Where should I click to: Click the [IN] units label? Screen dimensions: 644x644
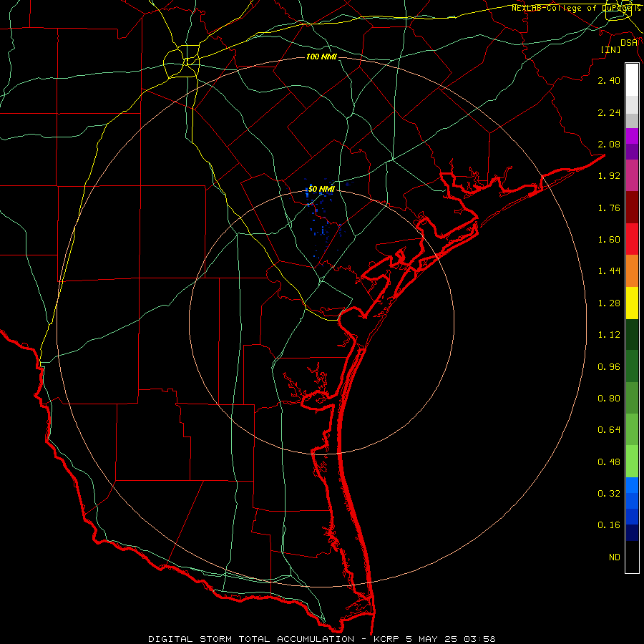611,49
